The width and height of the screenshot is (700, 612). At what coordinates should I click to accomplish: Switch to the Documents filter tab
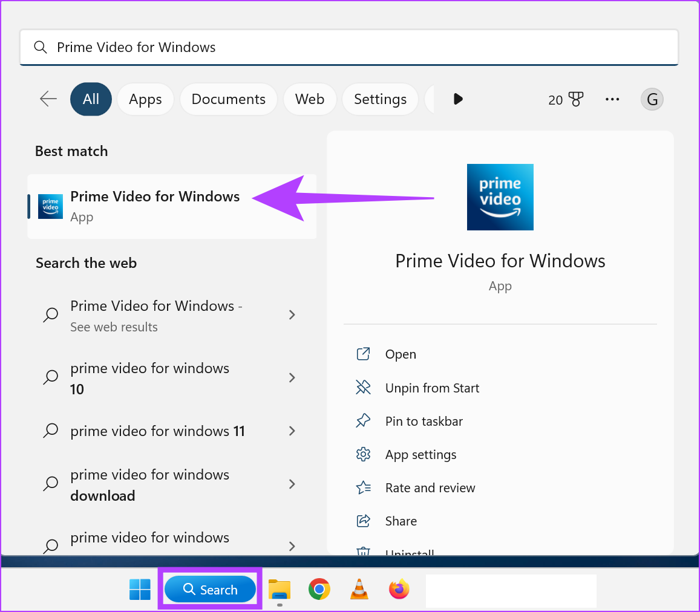point(229,99)
